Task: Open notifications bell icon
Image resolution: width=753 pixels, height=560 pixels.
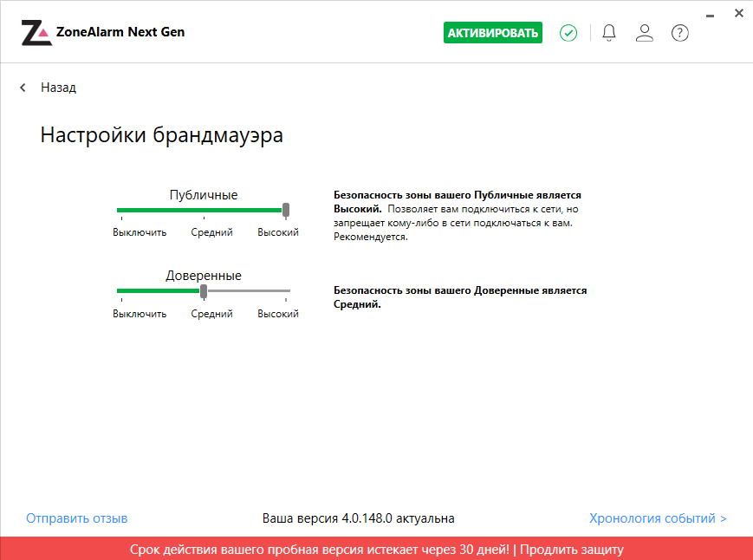Action: click(609, 33)
